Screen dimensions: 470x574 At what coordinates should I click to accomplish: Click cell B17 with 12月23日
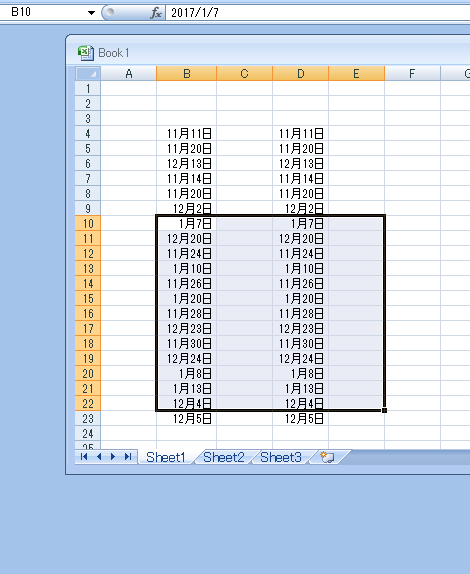[x=187, y=329]
